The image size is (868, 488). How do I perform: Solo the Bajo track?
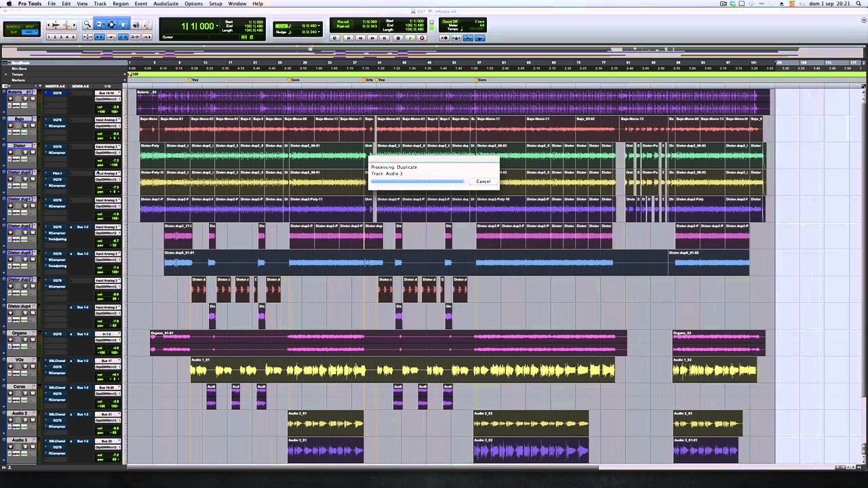pyautogui.click(x=25, y=126)
